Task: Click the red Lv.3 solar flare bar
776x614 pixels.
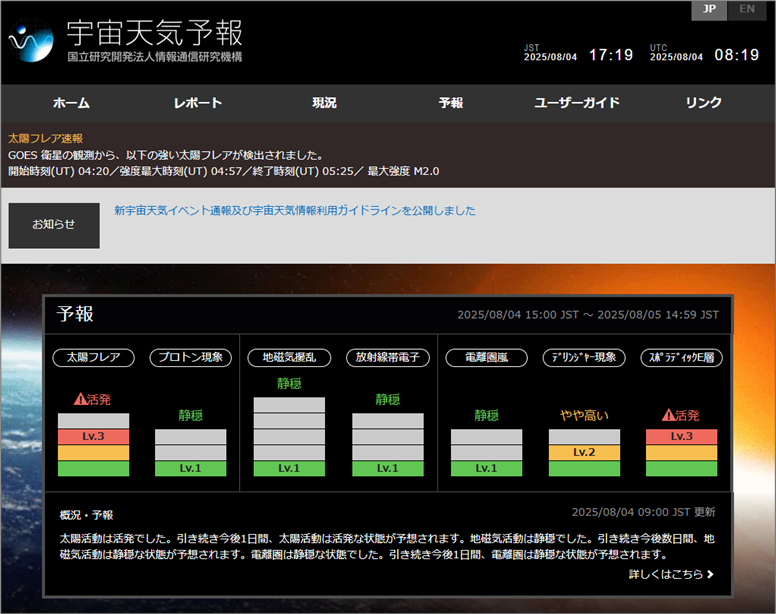Action: click(x=93, y=437)
